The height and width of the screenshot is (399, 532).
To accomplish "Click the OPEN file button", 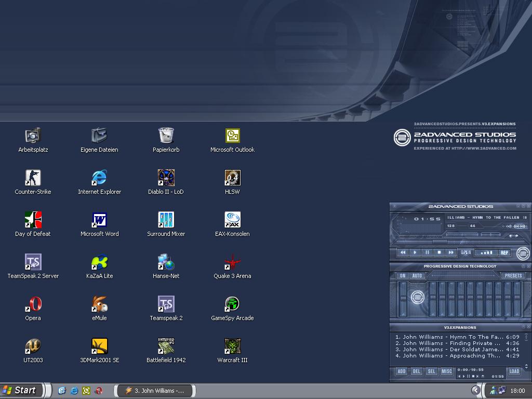I will click(466, 252).
